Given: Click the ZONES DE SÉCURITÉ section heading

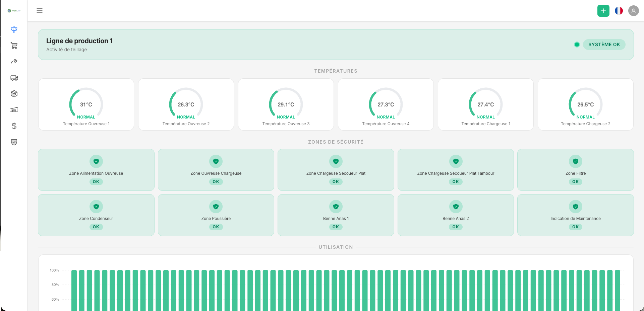Looking at the screenshot, I should pyautogui.click(x=336, y=142).
